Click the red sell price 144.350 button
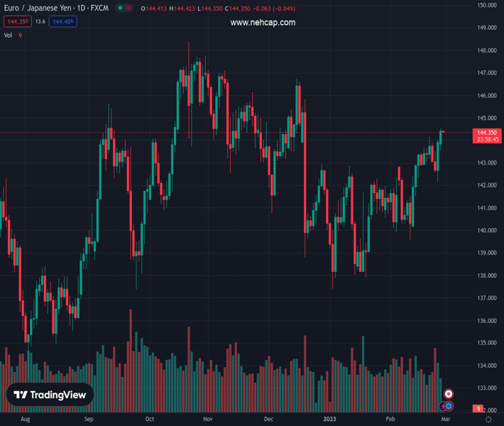 point(17,22)
